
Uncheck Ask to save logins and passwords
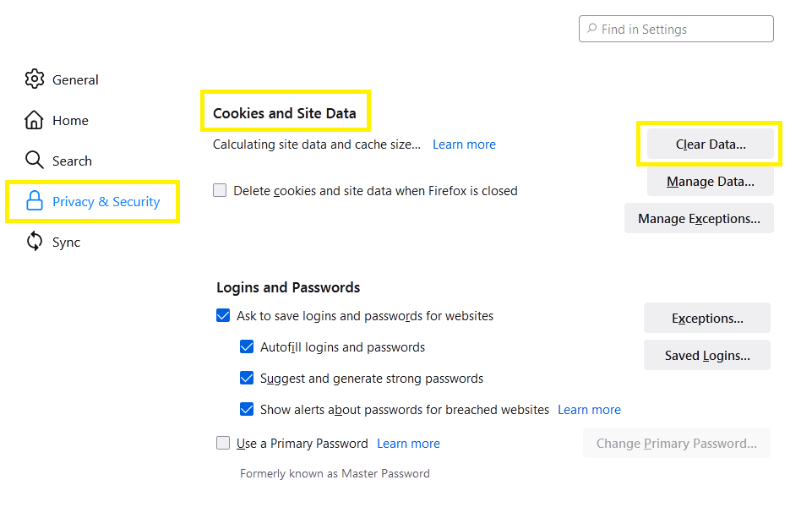pos(223,315)
